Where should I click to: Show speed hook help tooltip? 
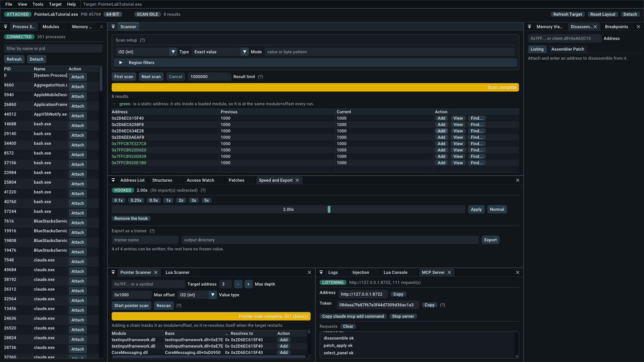coord(203,190)
